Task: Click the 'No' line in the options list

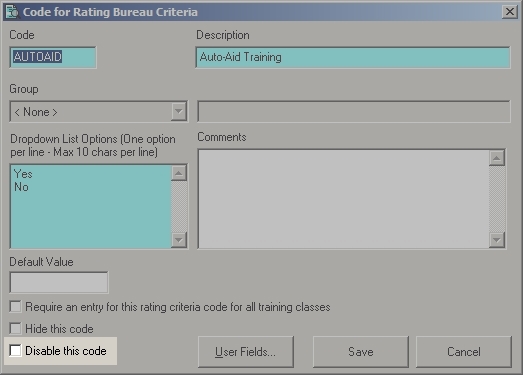Action: click(x=21, y=187)
